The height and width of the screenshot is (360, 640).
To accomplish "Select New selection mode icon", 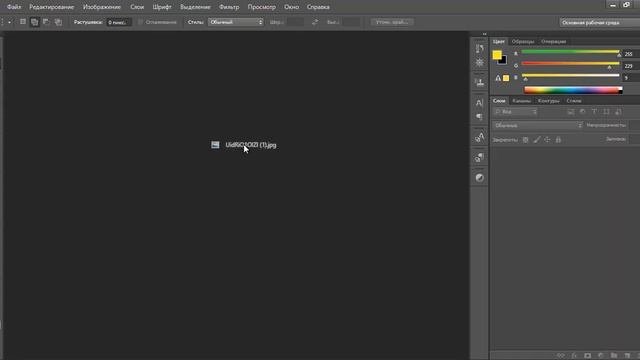I will tap(23, 22).
